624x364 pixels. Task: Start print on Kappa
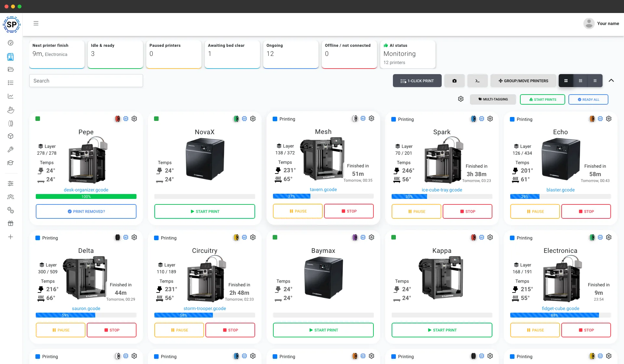click(x=442, y=330)
